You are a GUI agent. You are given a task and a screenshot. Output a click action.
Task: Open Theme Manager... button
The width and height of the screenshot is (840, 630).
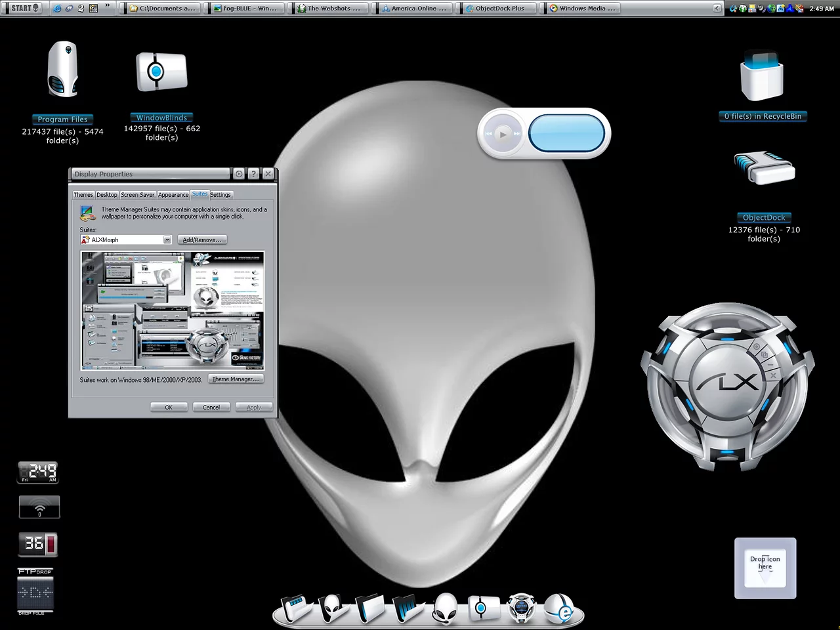(x=236, y=379)
